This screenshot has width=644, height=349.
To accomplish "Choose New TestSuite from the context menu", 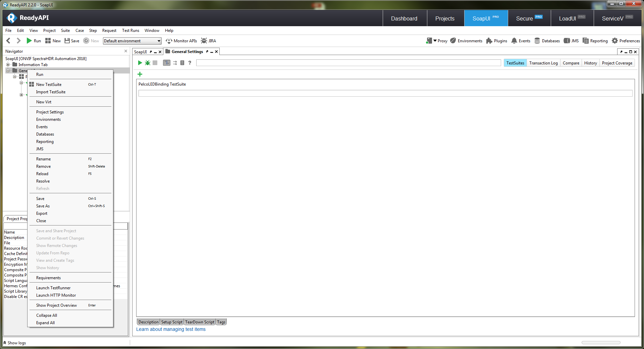I will point(70,85).
